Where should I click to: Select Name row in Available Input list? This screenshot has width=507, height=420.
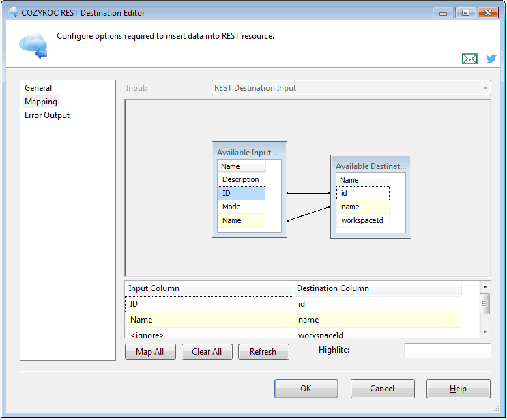(x=241, y=220)
